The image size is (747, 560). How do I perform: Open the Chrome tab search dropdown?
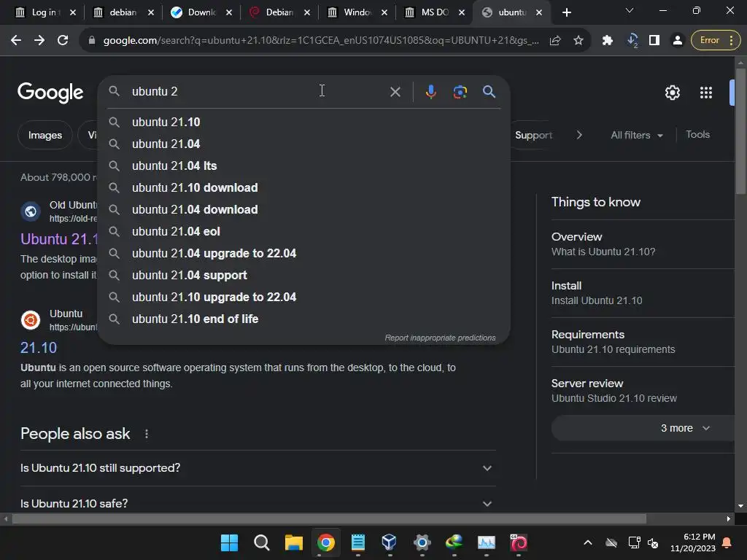tap(630, 10)
